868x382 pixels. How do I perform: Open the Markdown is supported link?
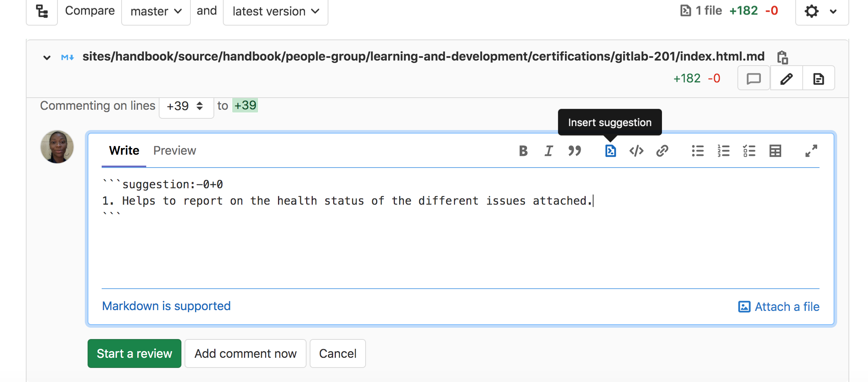[166, 306]
